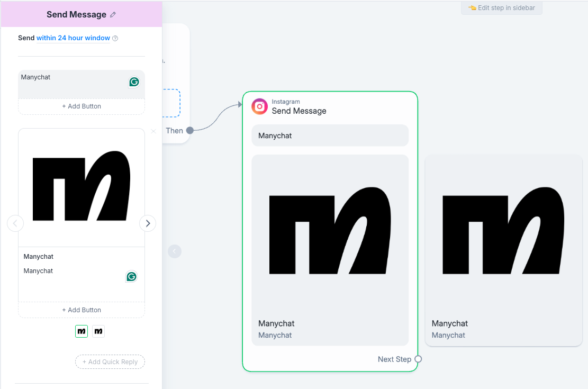Click the Add Quick Reply button
This screenshot has width=588, height=389.
coord(110,361)
